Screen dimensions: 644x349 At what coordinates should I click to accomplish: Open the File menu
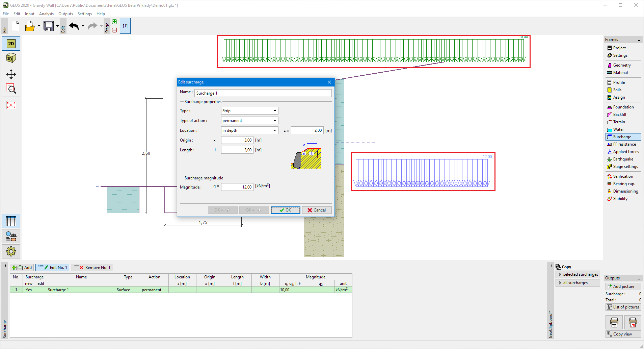(x=6, y=14)
